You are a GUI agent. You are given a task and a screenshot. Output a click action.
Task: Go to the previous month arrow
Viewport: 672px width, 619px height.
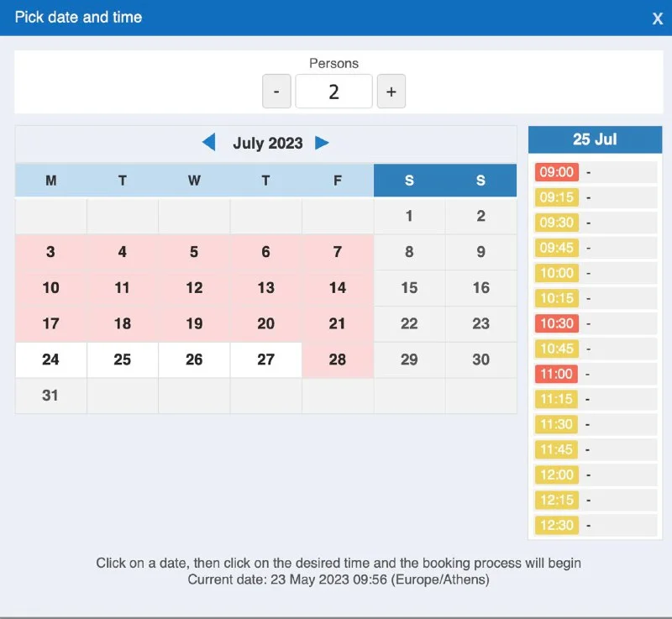click(209, 143)
